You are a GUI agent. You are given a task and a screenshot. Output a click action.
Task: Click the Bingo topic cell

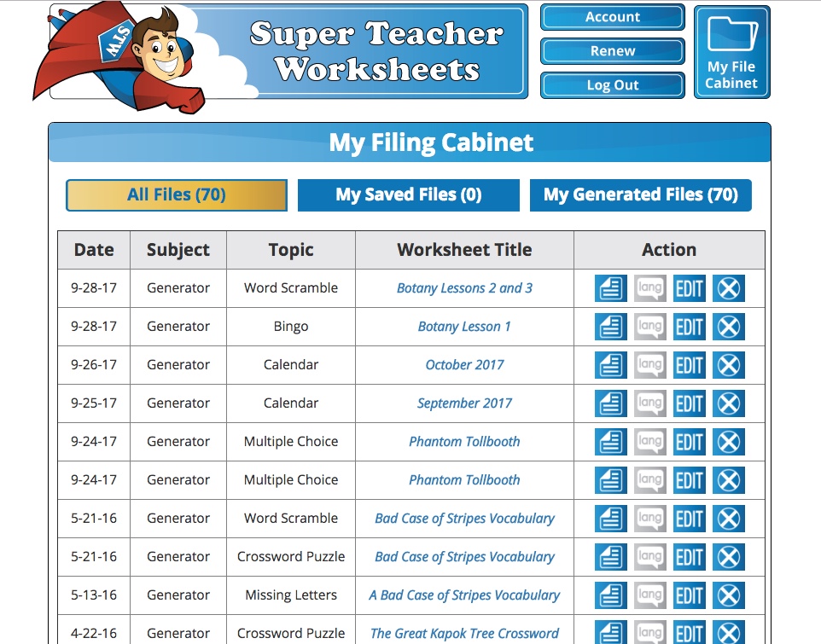point(291,327)
